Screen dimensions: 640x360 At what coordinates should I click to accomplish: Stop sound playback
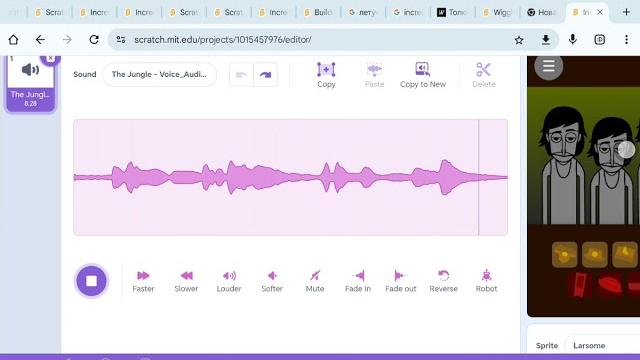point(91,281)
